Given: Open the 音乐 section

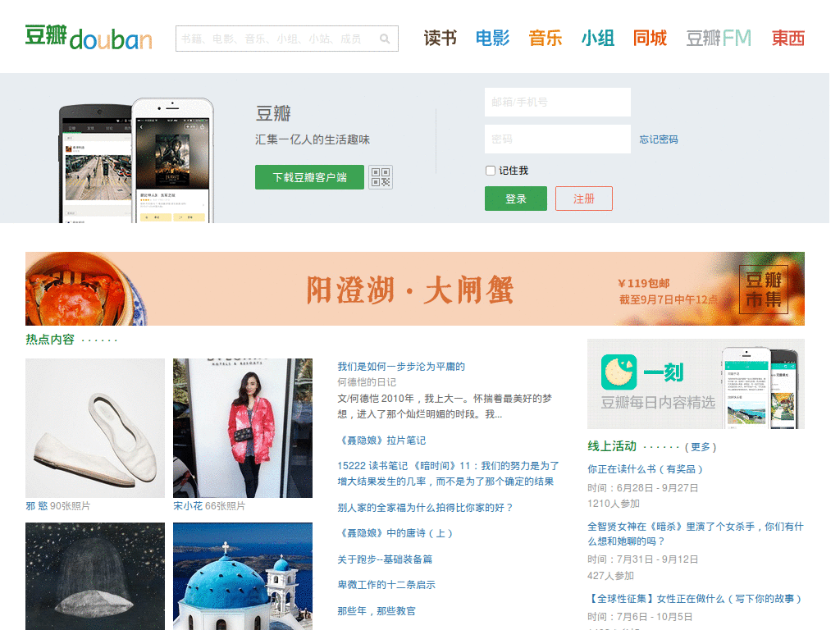Looking at the screenshot, I should coord(545,38).
